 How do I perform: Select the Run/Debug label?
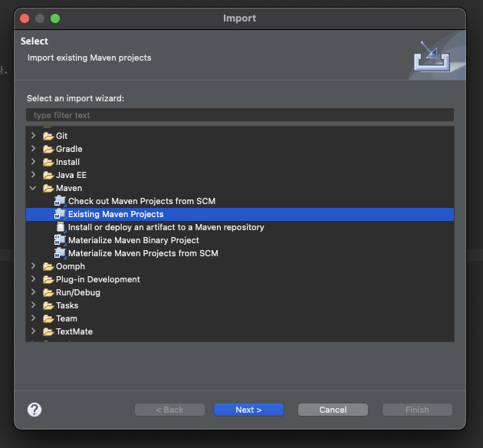78,292
